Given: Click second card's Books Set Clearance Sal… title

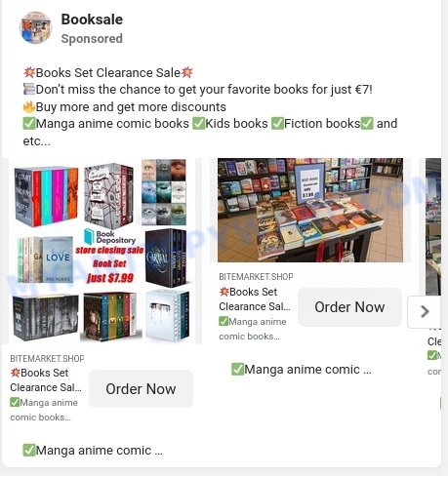Looking at the screenshot, I should point(255,299).
